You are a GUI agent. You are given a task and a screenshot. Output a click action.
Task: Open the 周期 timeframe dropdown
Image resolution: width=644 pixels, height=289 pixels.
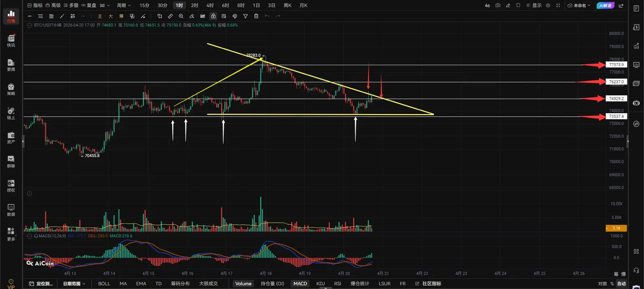pyautogui.click(x=124, y=5)
